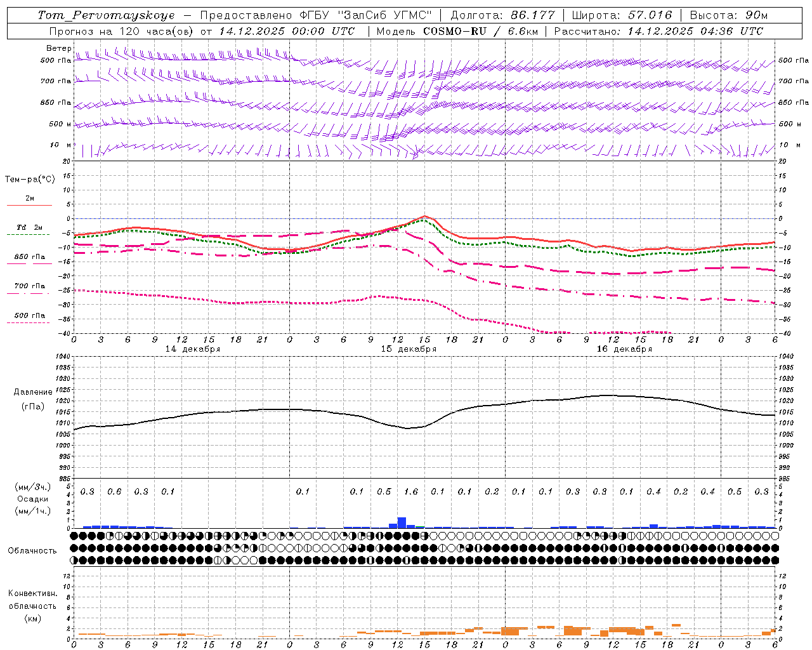The height and width of the screenshot is (650, 812).
Task: Click the Конвективн. convective cloud label
Action: pyautogui.click(x=32, y=594)
